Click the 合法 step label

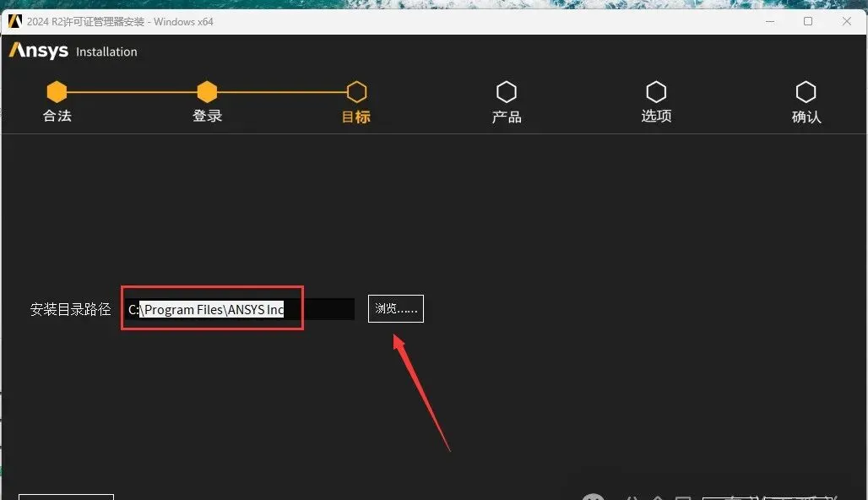pos(57,116)
